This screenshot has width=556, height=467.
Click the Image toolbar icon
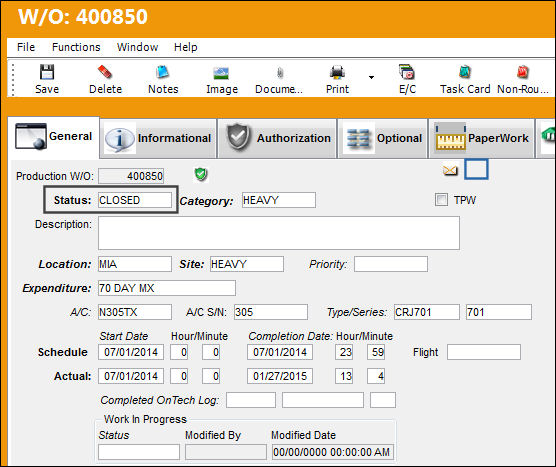point(222,73)
